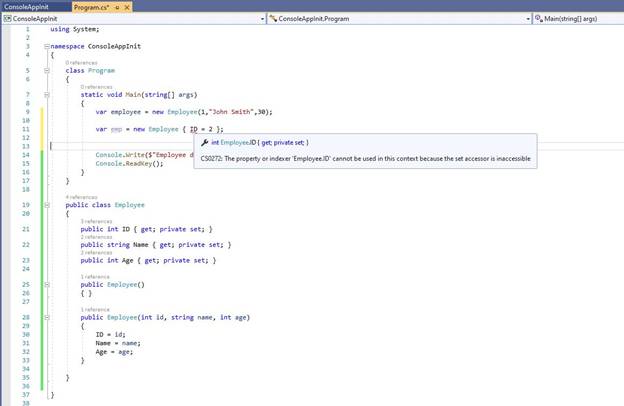624x406 pixels.
Task: Show references for the Age property
Action: point(96,252)
